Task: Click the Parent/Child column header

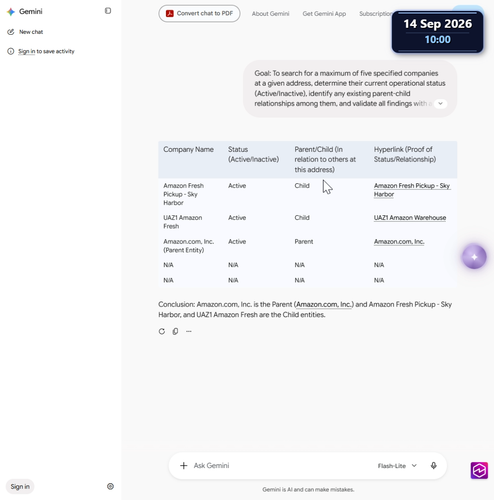Action: (x=325, y=159)
